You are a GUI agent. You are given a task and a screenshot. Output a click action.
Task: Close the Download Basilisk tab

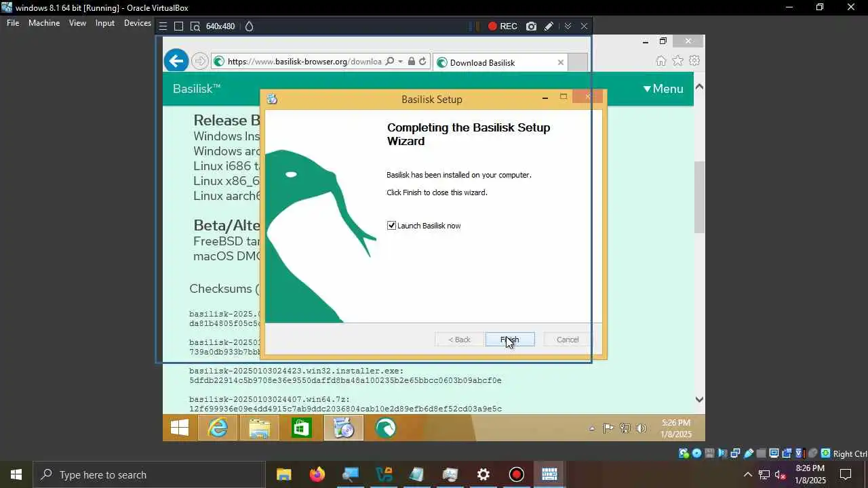point(560,62)
